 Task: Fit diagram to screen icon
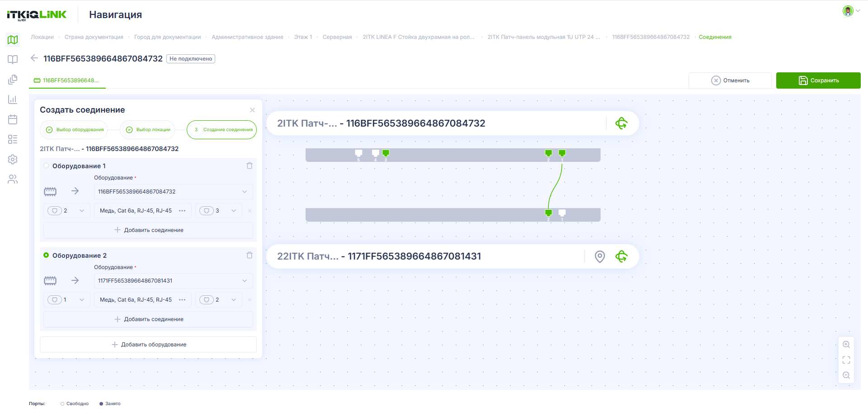point(846,360)
